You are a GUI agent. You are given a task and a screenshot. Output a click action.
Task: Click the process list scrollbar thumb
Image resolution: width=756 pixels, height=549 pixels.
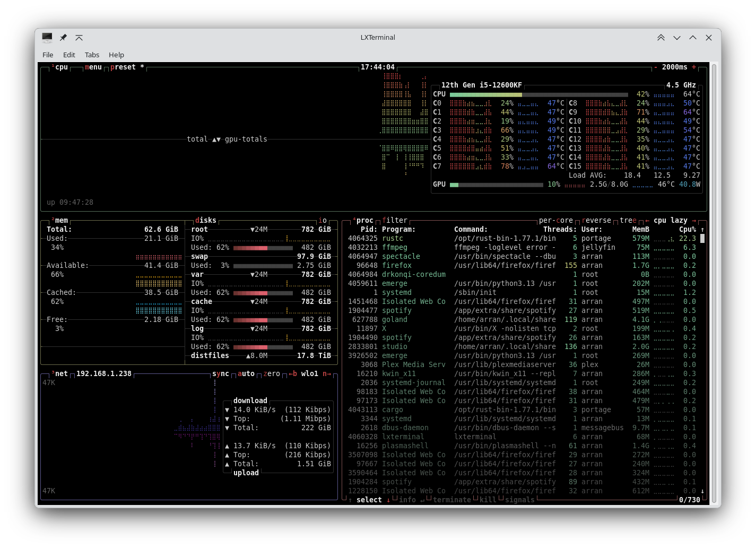[x=702, y=239]
